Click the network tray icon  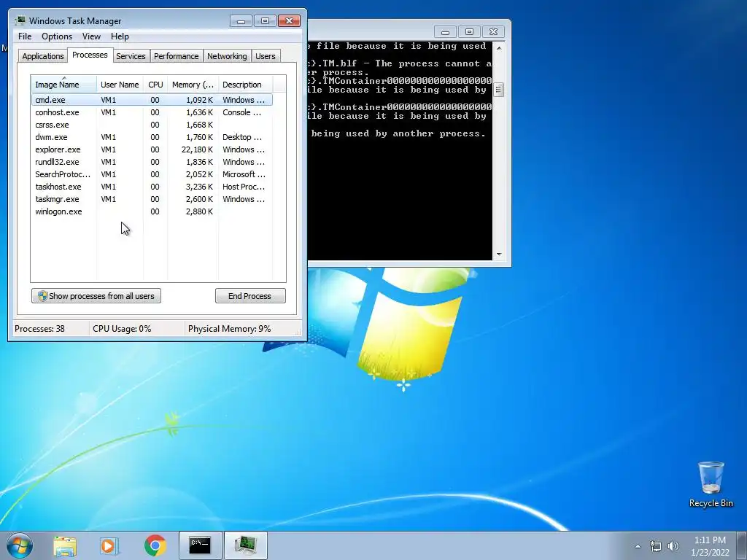point(656,546)
